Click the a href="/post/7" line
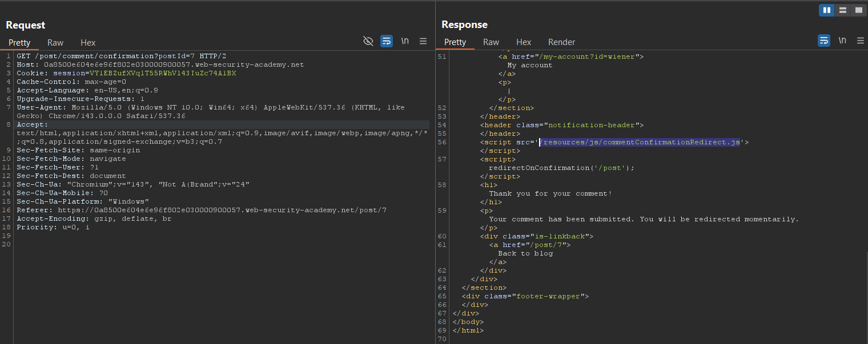868x344 pixels. click(x=530, y=245)
